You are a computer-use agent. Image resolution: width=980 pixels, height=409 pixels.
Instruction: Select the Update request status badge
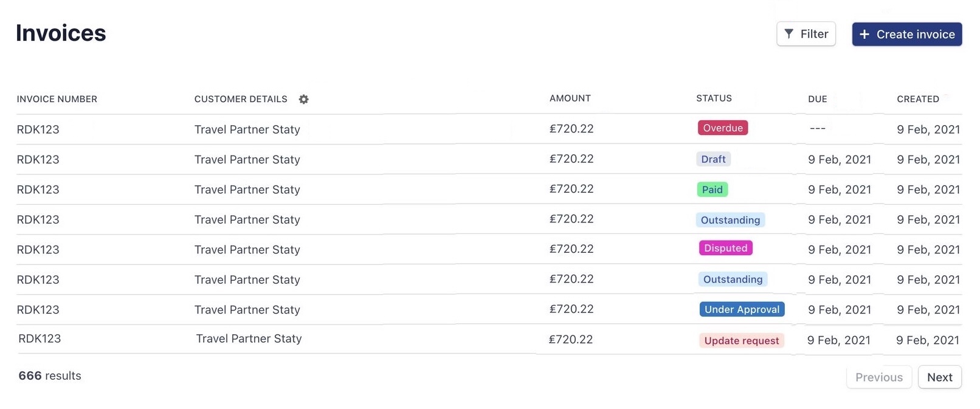741,341
